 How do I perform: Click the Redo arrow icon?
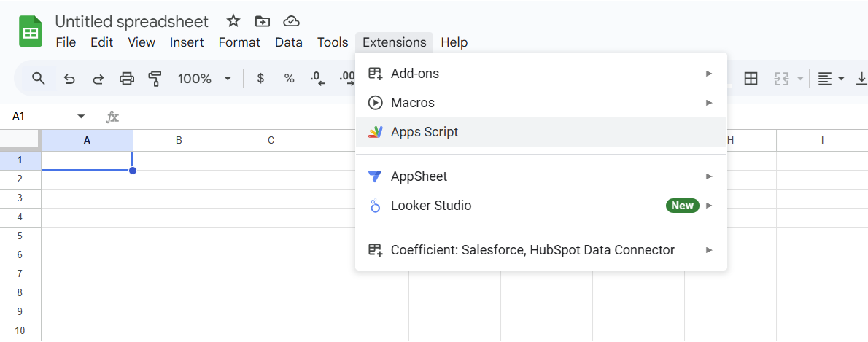tap(98, 79)
